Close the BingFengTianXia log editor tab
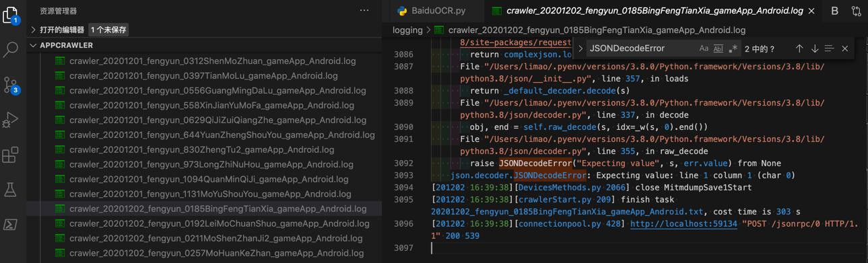Screen dimensions: 868x263 click(811, 11)
